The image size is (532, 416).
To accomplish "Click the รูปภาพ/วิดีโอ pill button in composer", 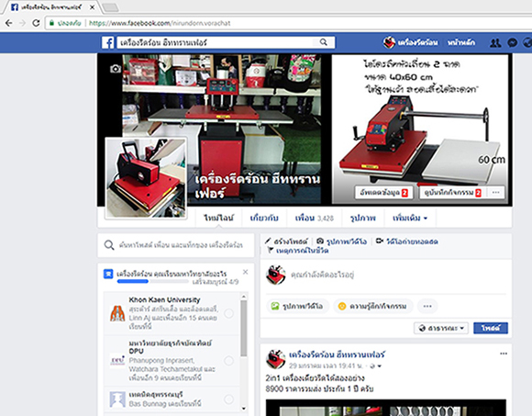I will pyautogui.click(x=298, y=307).
